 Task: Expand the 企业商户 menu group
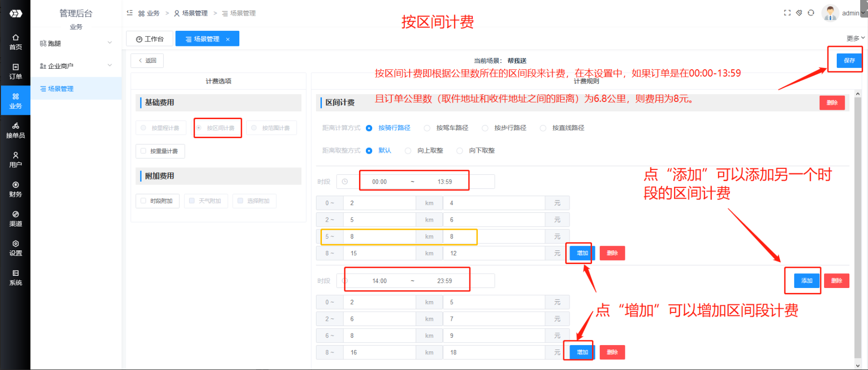click(x=76, y=66)
